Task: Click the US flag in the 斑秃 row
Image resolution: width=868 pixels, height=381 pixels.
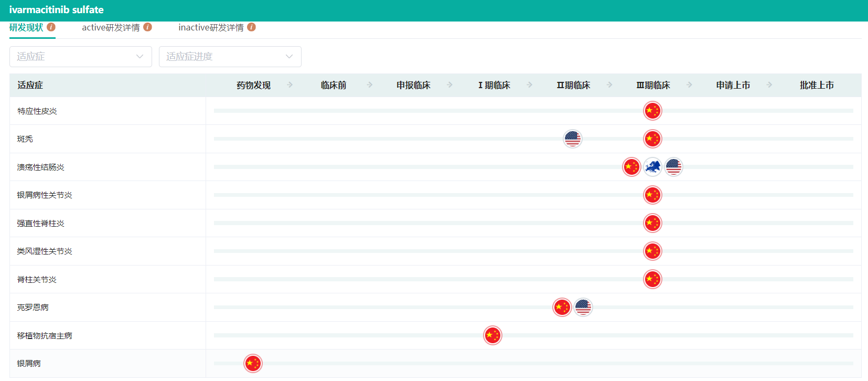Action: tap(572, 139)
